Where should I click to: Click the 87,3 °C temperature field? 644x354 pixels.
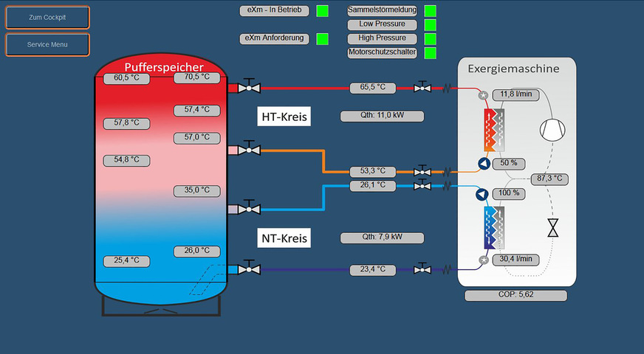pos(550,179)
